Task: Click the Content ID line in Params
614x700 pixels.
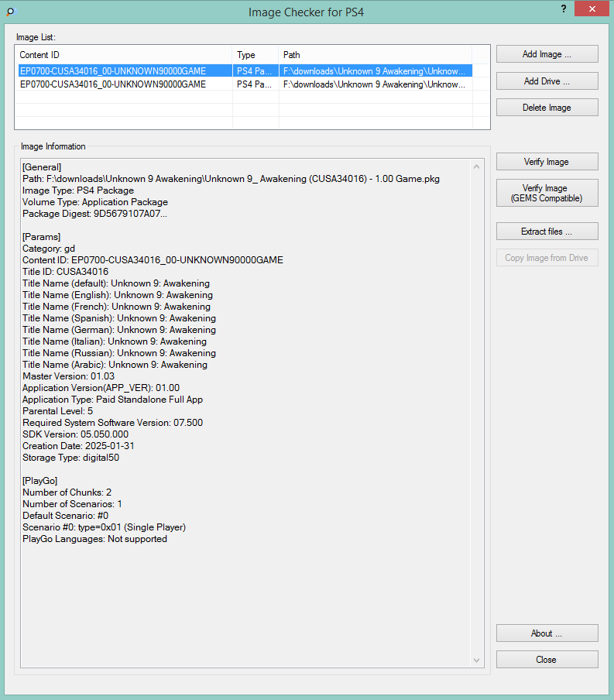Action: [x=153, y=260]
